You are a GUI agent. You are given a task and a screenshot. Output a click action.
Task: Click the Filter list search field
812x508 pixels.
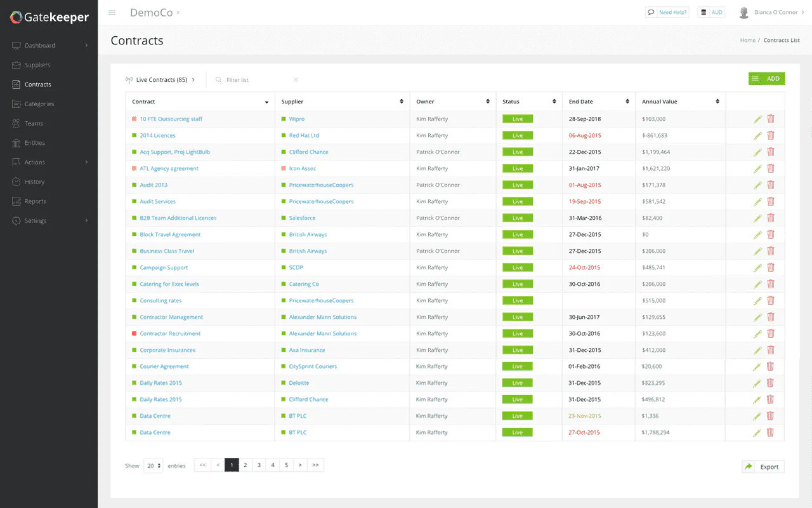pyautogui.click(x=258, y=80)
